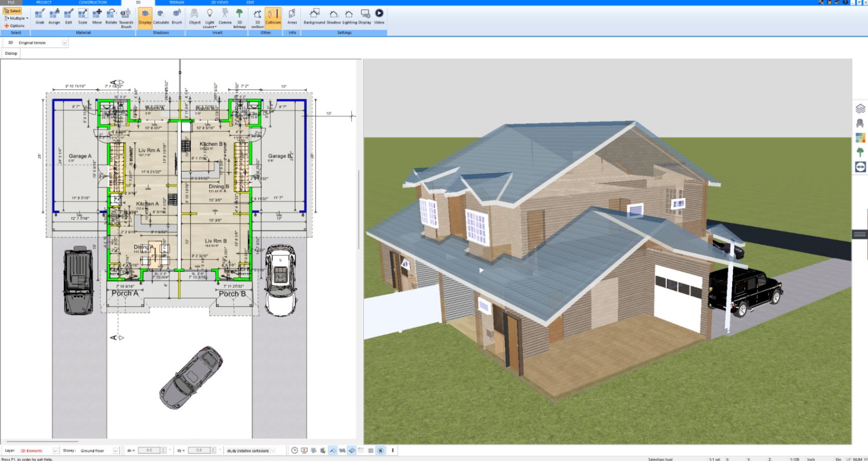Click the Video play icon
This screenshot has height=461, width=868.
click(x=379, y=16)
